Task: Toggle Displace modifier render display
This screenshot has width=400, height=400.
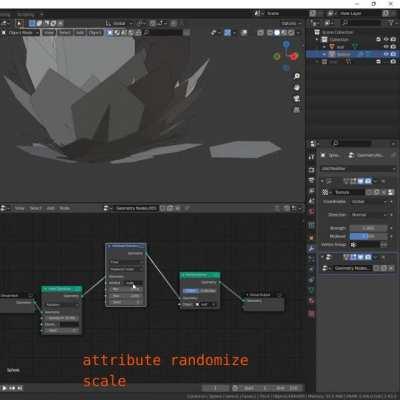Action: [x=368, y=181]
